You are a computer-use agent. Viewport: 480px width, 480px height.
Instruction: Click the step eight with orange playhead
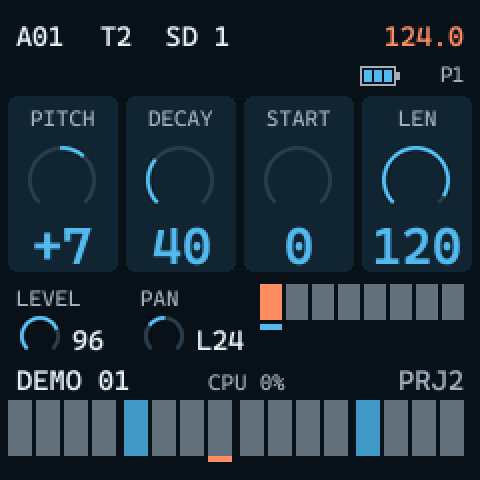coord(220,428)
